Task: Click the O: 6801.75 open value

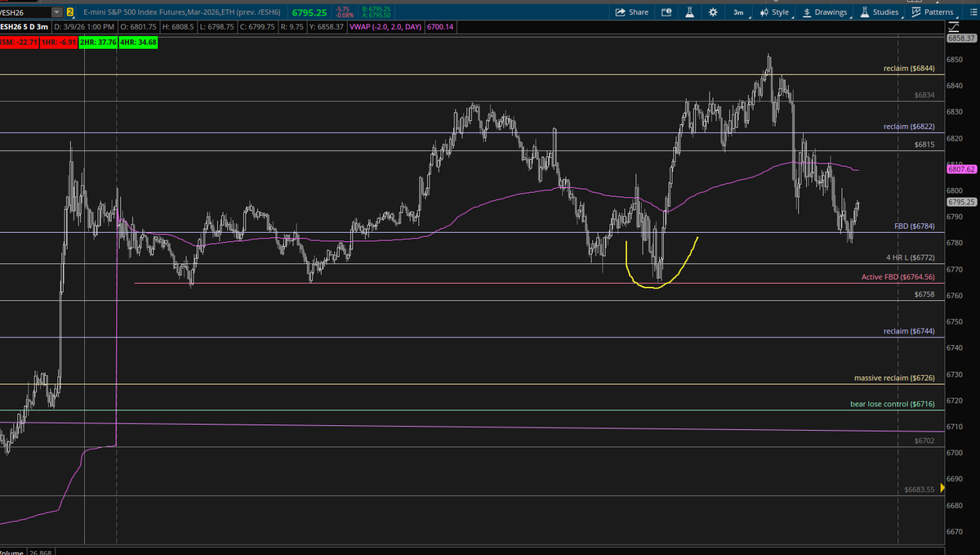Action: pyautogui.click(x=138, y=27)
